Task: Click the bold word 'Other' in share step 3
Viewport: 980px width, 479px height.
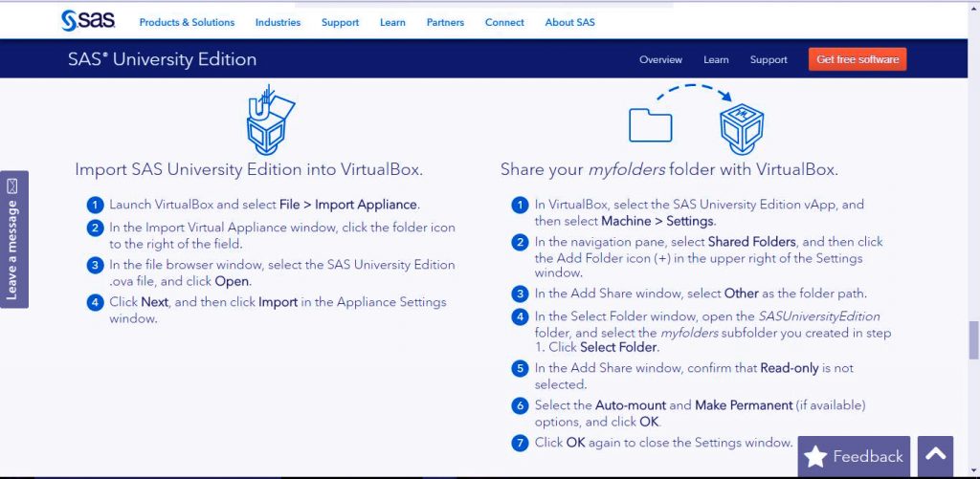Action: [742, 294]
